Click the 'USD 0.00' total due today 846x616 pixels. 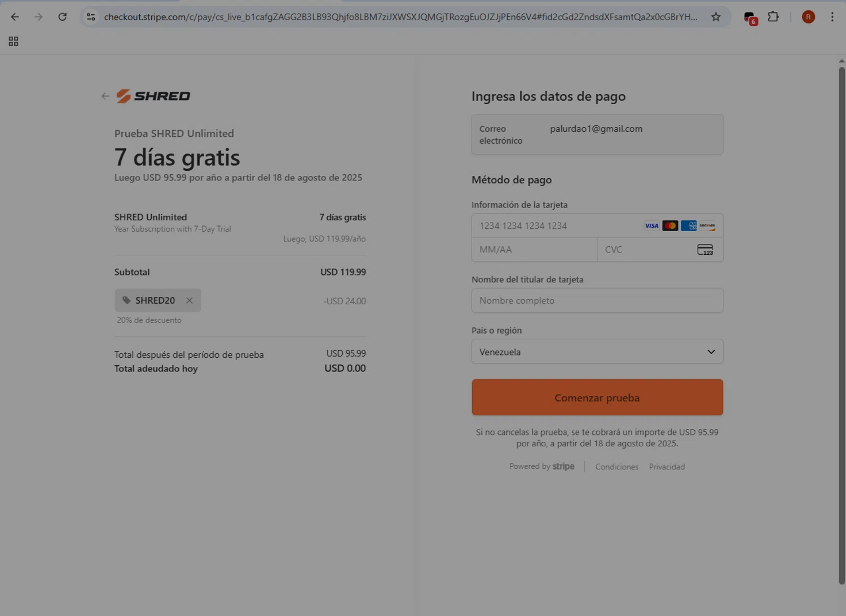click(x=345, y=368)
